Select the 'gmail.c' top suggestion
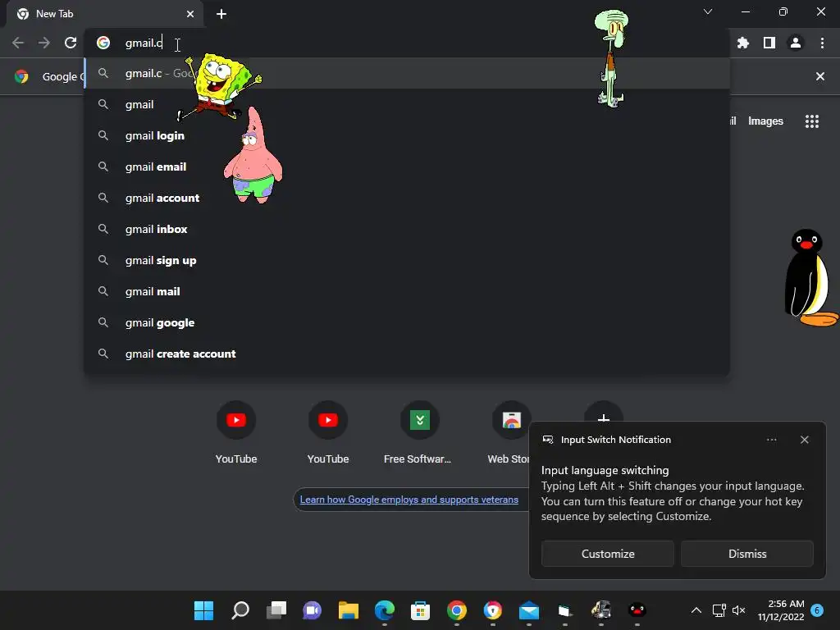Screen dimensions: 840x630 coord(407,73)
